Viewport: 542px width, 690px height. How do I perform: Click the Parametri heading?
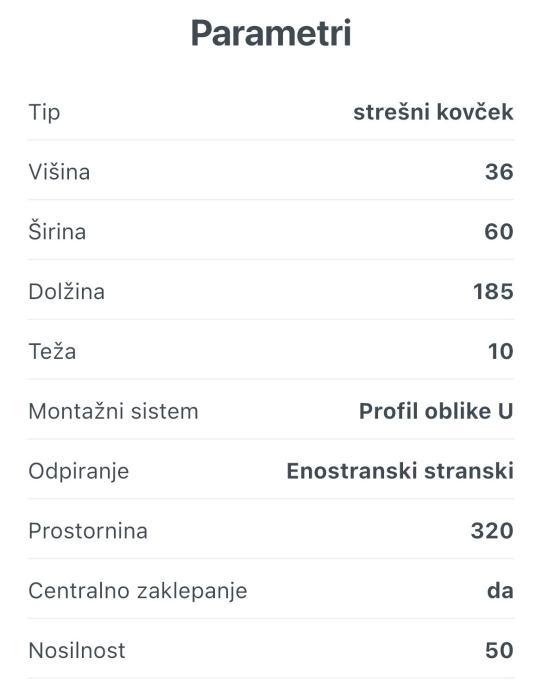[x=271, y=34]
